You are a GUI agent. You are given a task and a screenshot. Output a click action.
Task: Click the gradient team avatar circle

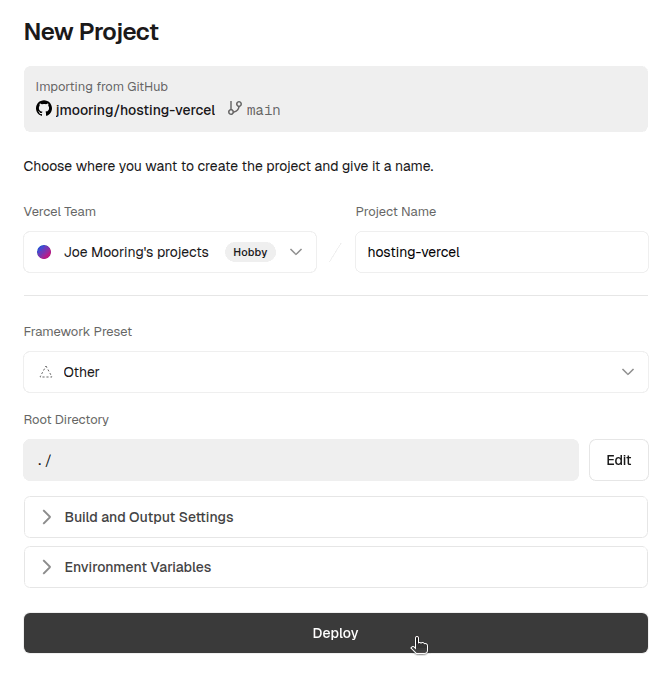pyautogui.click(x=44, y=252)
